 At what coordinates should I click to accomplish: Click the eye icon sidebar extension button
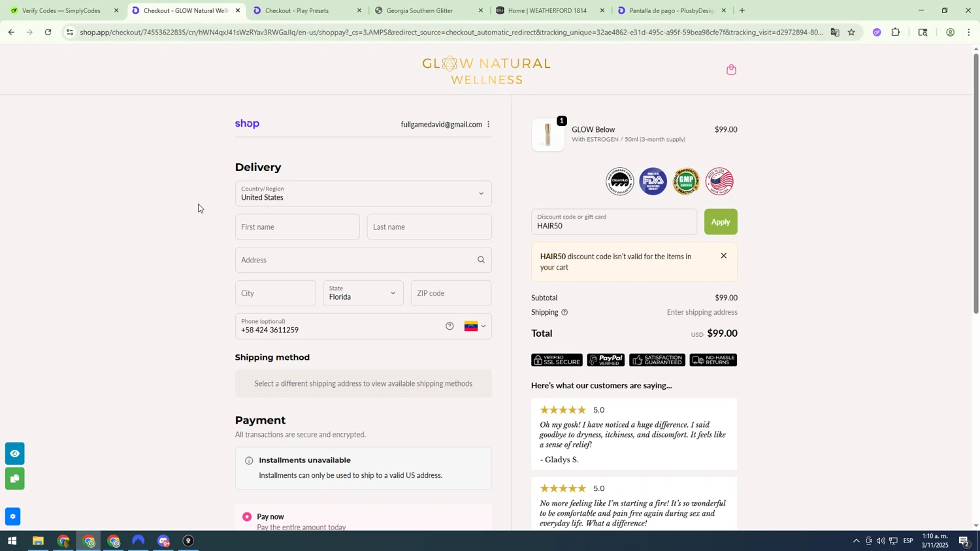point(14,453)
